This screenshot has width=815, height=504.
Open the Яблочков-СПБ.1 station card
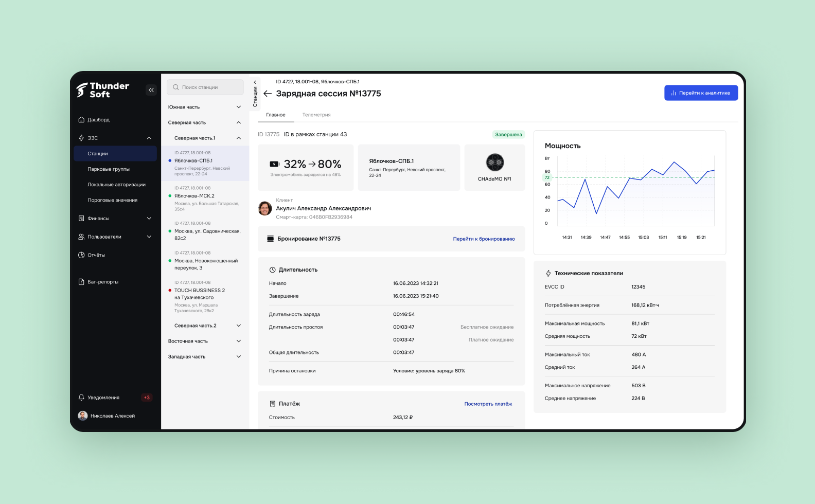coord(409,168)
